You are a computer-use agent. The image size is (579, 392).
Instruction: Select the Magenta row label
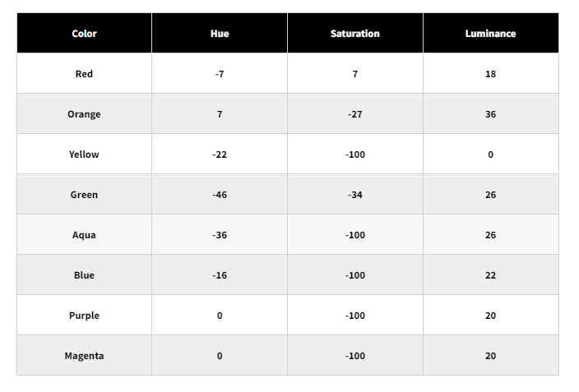[x=84, y=356]
